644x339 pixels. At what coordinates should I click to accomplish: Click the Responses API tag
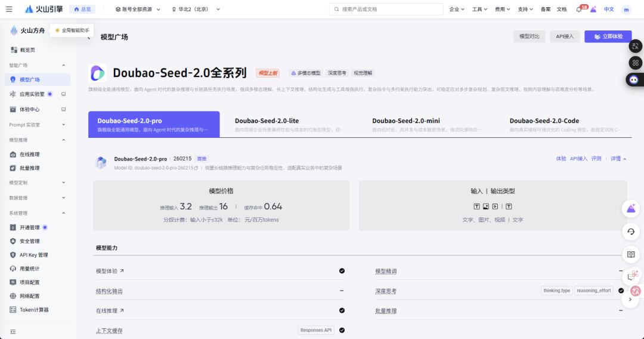click(316, 330)
